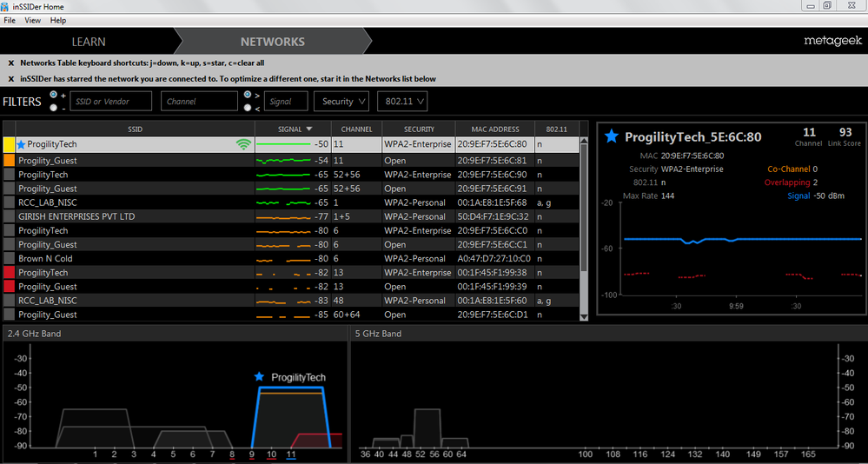Click the metageek logo
868x464 pixels.
tap(832, 41)
